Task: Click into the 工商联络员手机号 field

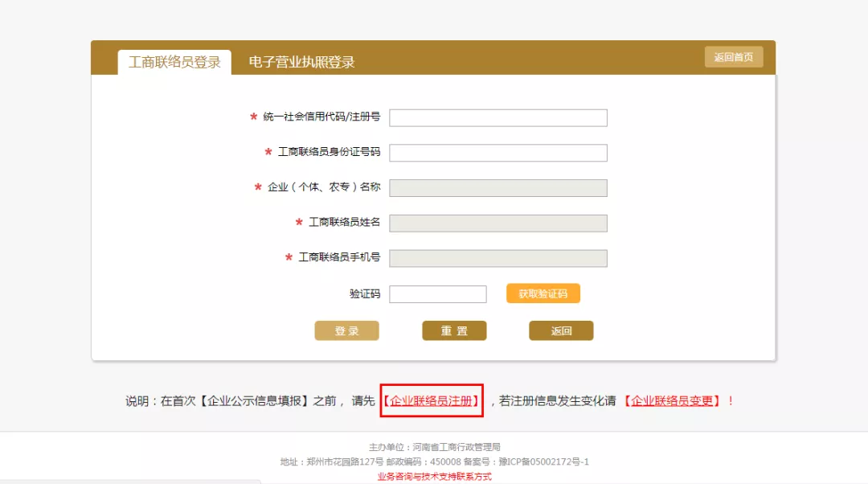Action: 497,258
